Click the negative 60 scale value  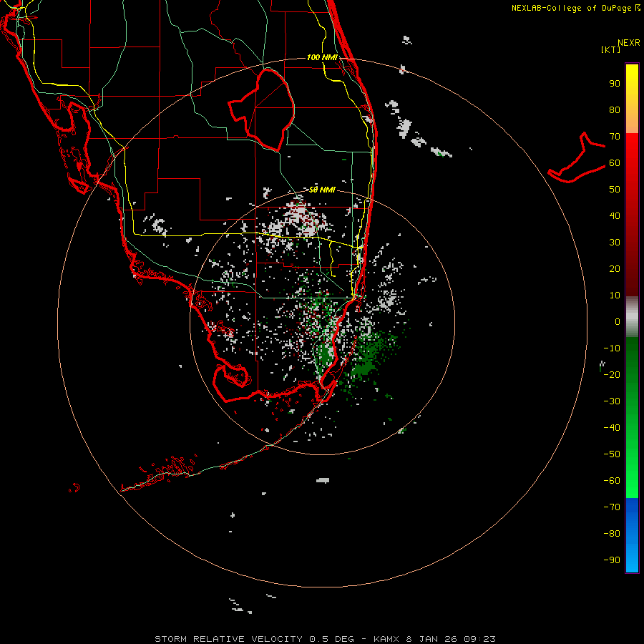[x=612, y=481]
